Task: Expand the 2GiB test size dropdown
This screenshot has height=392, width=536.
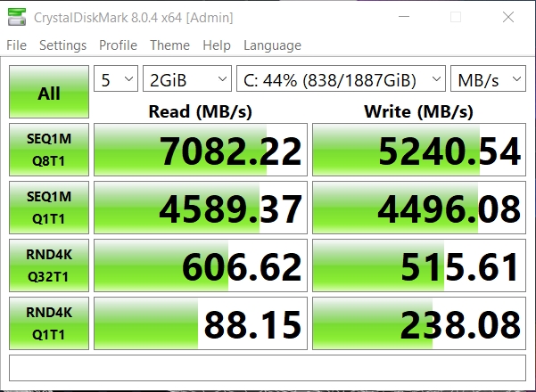Action: [x=186, y=80]
